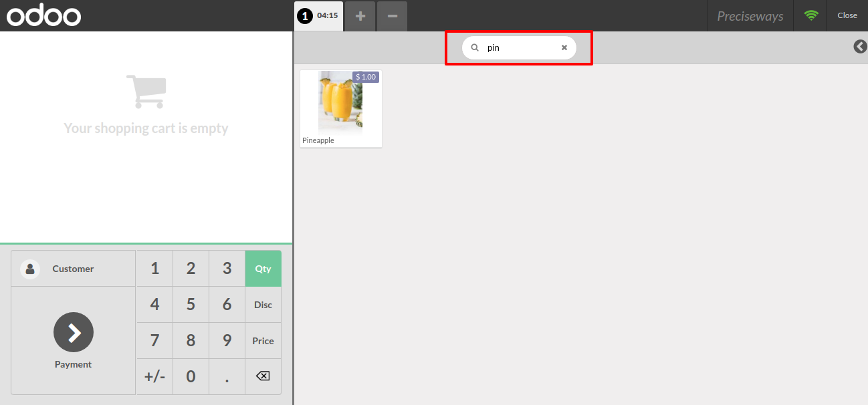The height and width of the screenshot is (405, 868).
Task: Toggle sign with the +/- key
Action: 154,376
